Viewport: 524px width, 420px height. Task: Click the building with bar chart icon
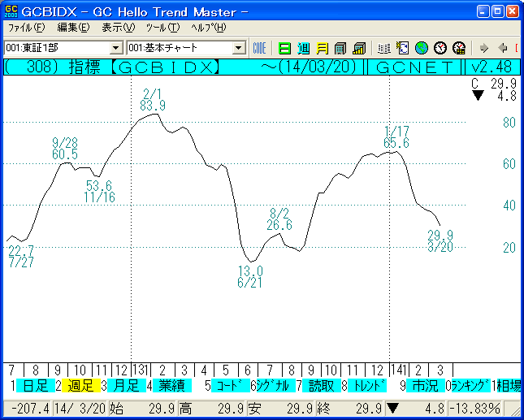pos(359,49)
